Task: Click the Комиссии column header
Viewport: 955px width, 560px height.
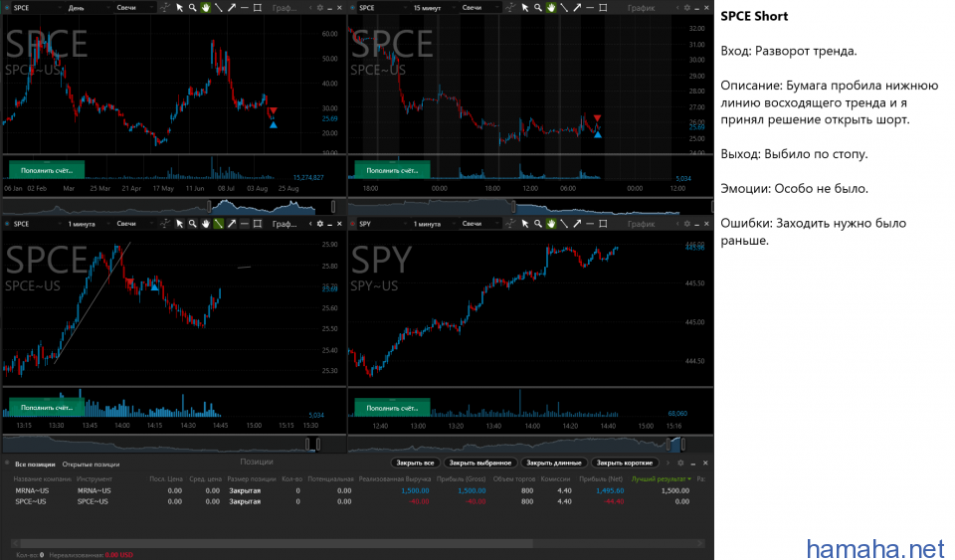Action: [x=555, y=479]
